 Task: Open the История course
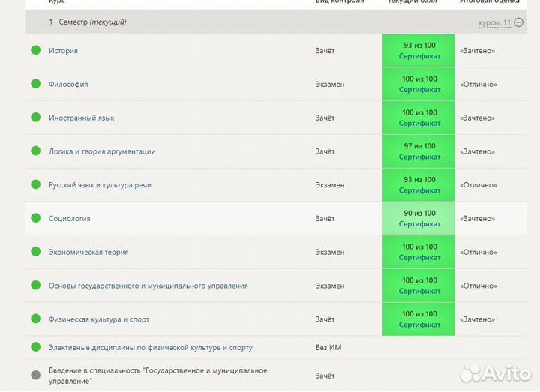click(x=63, y=51)
